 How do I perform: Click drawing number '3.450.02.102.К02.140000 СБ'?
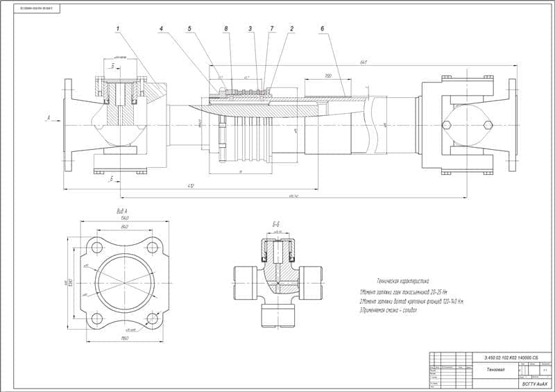(x=511, y=357)
